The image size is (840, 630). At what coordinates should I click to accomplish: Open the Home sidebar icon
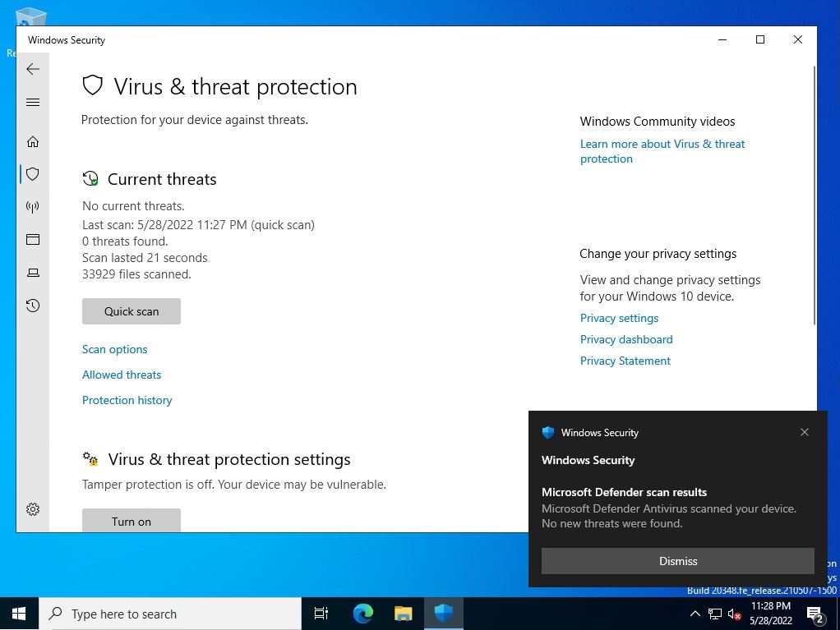pyautogui.click(x=33, y=141)
